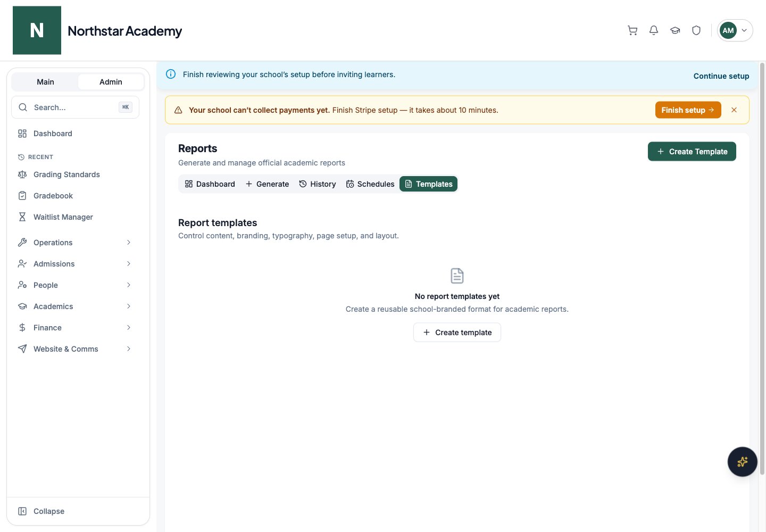Click the empty-state document icon
The width and height of the screenshot is (766, 532).
point(457,276)
